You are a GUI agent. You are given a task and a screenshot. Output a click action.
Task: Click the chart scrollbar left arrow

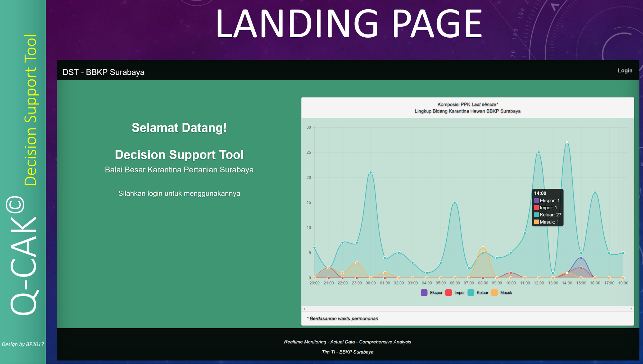click(x=304, y=309)
